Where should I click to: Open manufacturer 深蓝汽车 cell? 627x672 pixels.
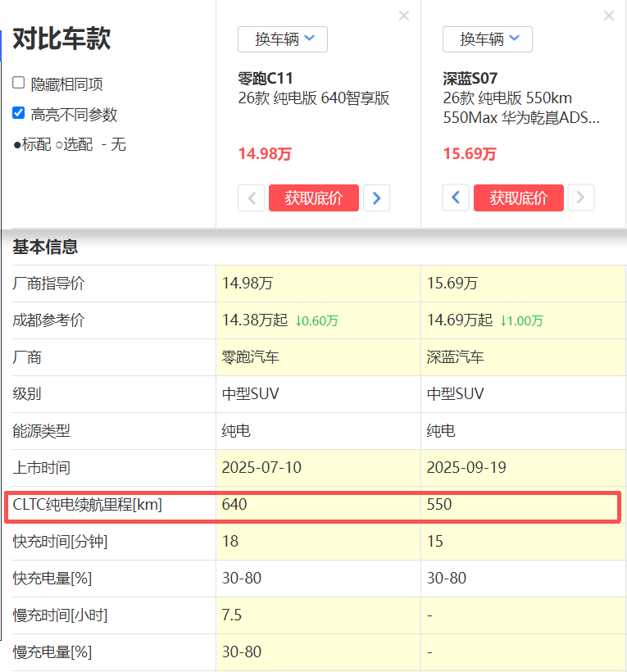(455, 357)
